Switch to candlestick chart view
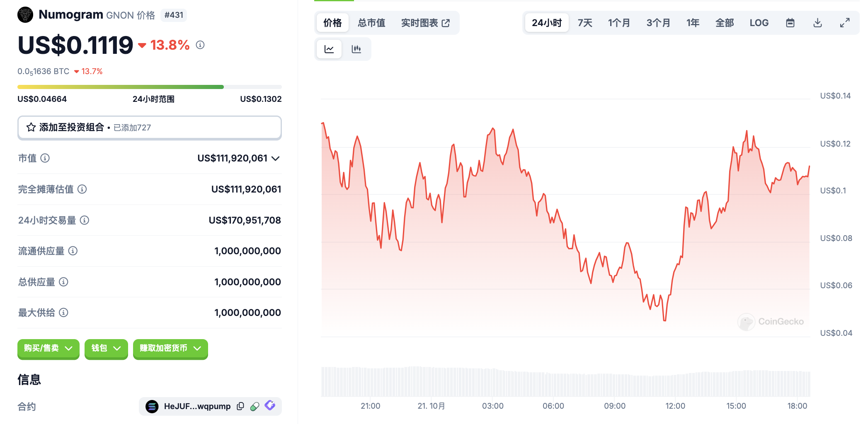Screen dimensions: 868x424 [356, 49]
